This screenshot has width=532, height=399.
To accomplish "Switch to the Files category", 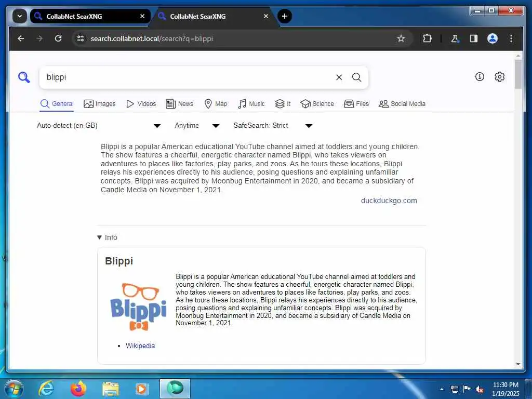I will (x=356, y=104).
